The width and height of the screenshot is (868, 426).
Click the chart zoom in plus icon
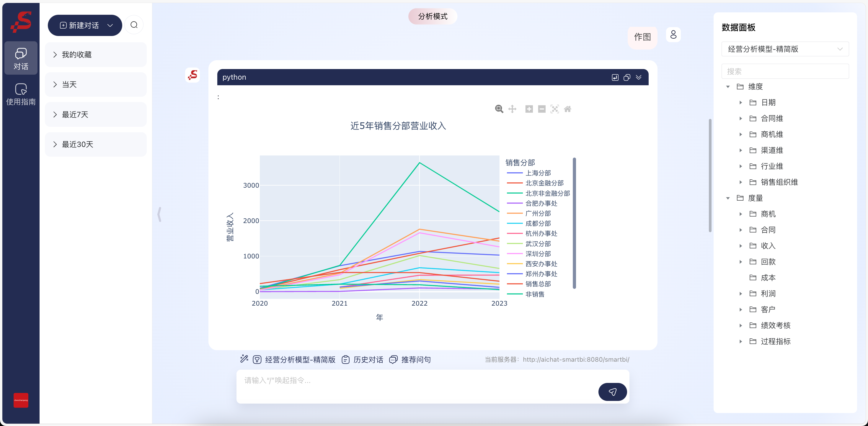point(529,109)
